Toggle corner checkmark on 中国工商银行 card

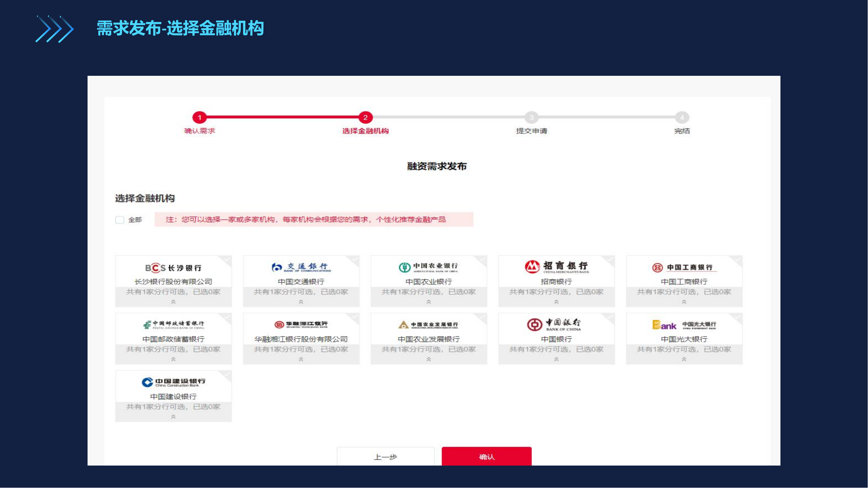pos(737,260)
